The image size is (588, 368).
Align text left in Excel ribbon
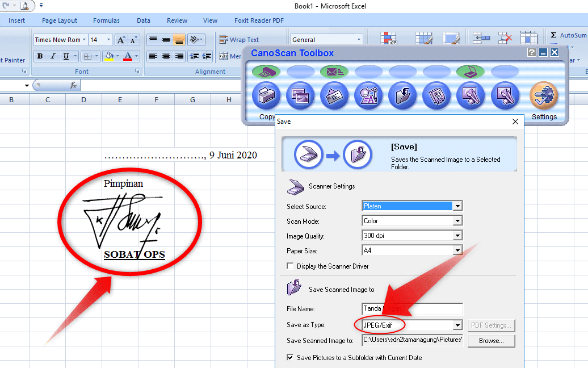click(153, 56)
